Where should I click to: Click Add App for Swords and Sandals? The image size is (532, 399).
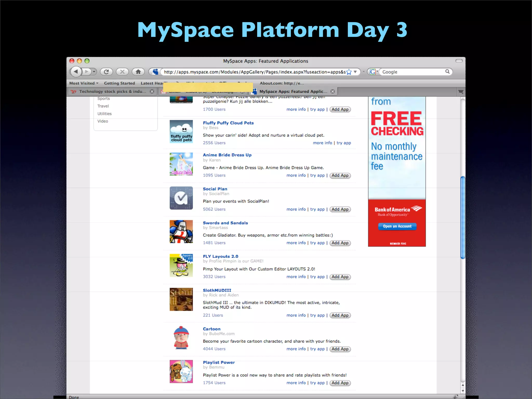tap(340, 243)
